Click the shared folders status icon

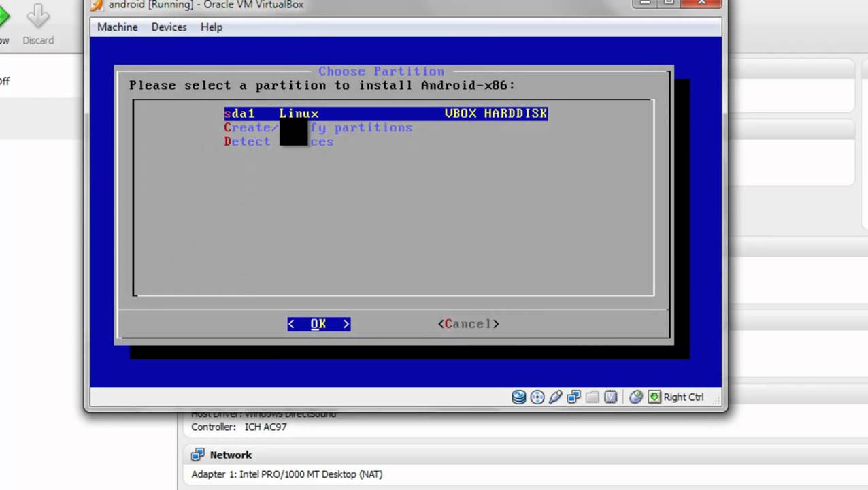592,397
